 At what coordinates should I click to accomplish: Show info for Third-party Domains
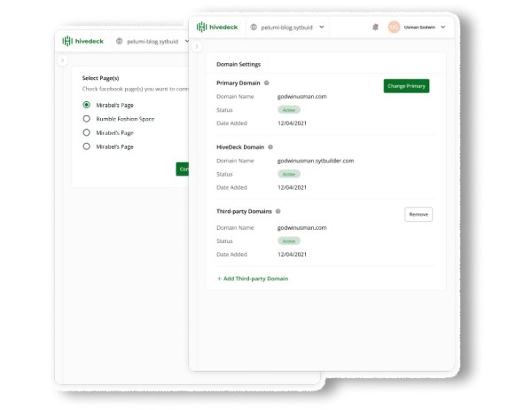[278, 211]
